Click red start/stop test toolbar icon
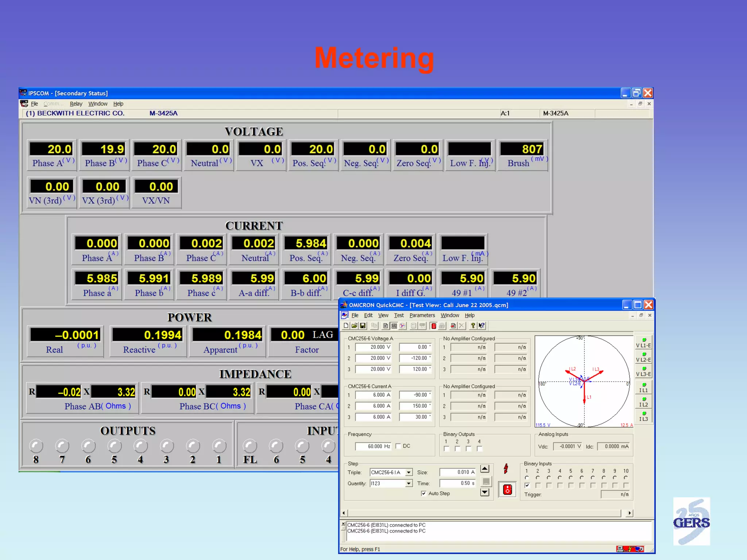This screenshot has height=560, width=747. point(433,326)
